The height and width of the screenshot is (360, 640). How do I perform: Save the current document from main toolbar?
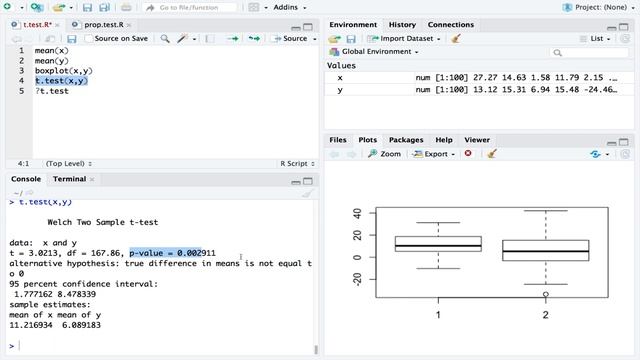87,7
